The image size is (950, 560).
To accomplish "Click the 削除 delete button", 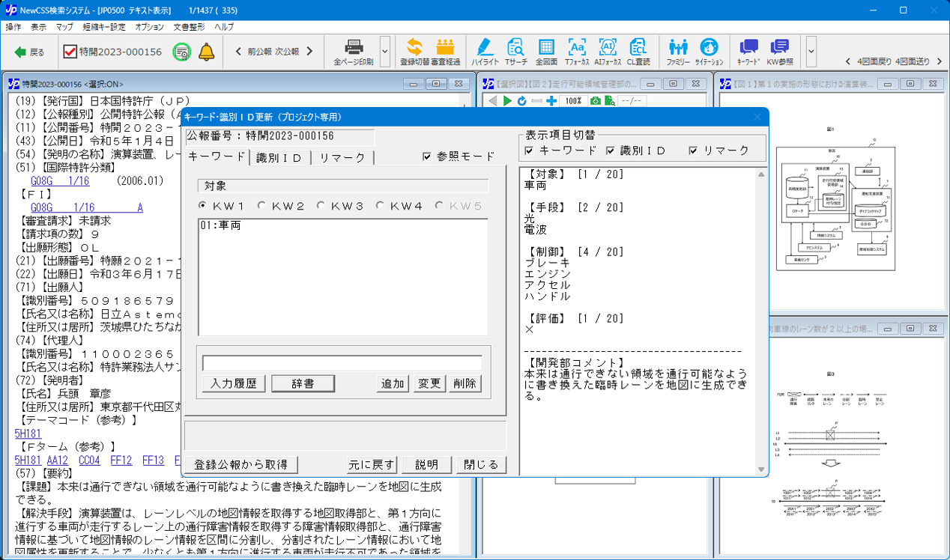I will (465, 383).
